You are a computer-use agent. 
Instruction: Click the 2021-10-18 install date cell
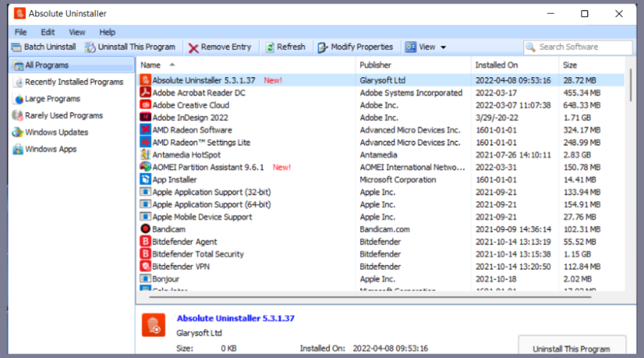coord(496,279)
